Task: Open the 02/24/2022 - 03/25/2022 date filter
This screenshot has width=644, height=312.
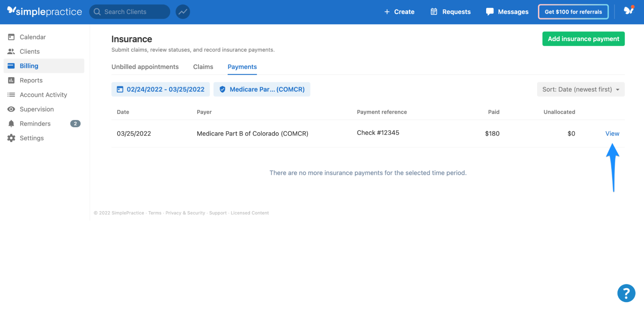Action: (x=160, y=89)
